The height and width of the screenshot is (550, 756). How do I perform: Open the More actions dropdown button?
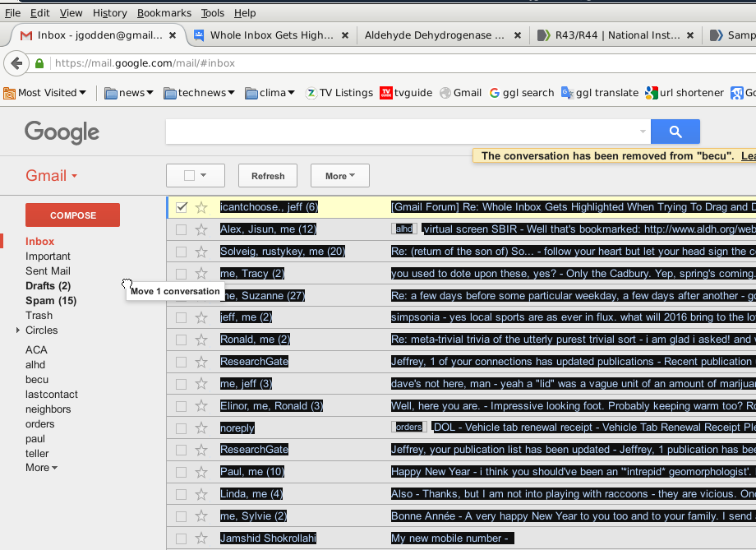340,176
